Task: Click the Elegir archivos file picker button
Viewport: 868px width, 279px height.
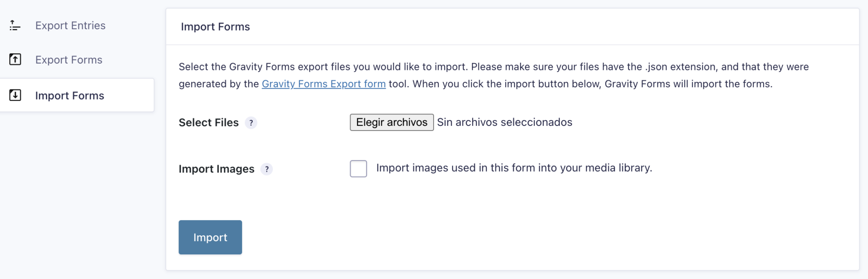Action: click(x=391, y=122)
